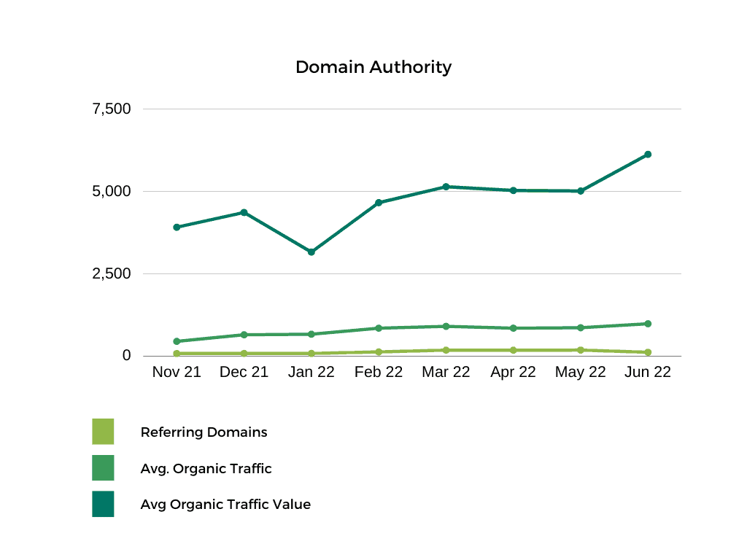
Task: Click the 0 y-axis label
Action: point(126,355)
